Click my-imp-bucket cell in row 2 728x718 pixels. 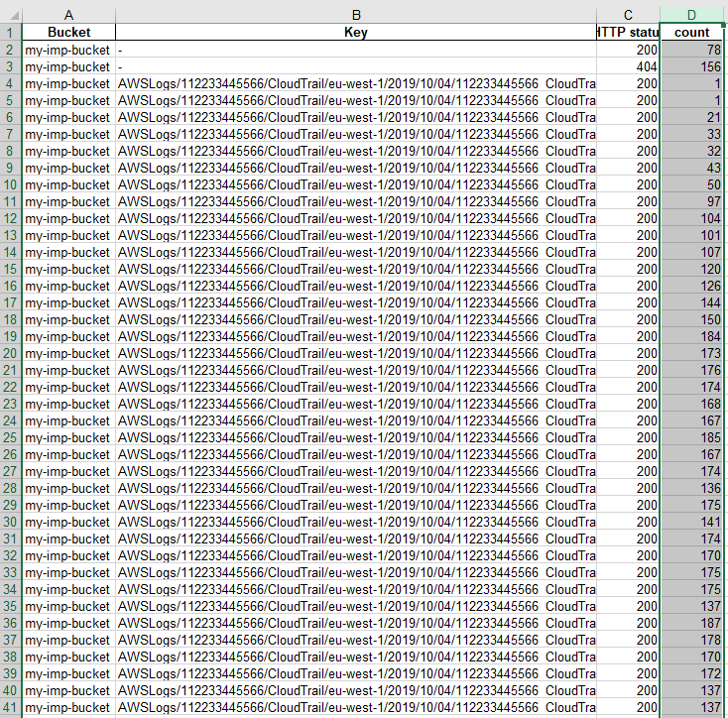coord(68,50)
